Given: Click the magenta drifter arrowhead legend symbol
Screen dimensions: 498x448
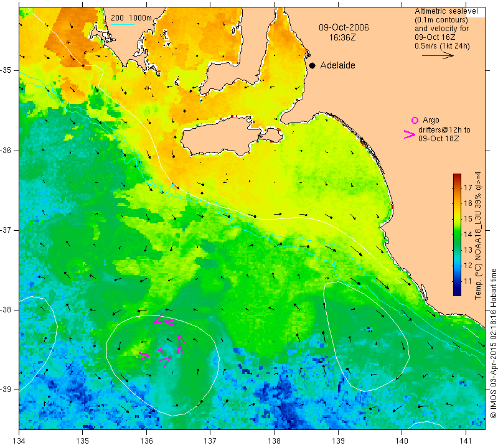Looking at the screenshot, I should click(409, 134).
